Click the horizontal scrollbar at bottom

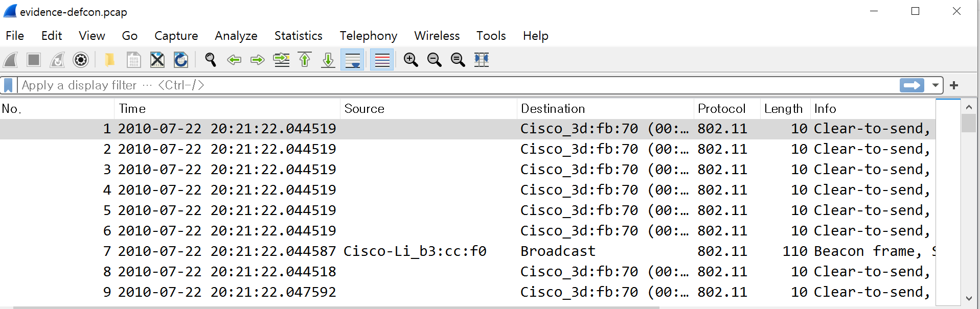click(x=336, y=307)
